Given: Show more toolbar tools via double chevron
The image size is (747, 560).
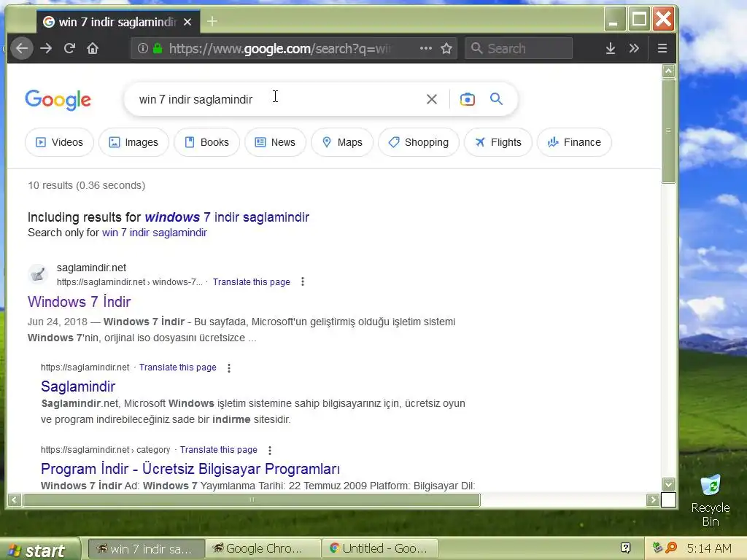Looking at the screenshot, I should coord(634,48).
